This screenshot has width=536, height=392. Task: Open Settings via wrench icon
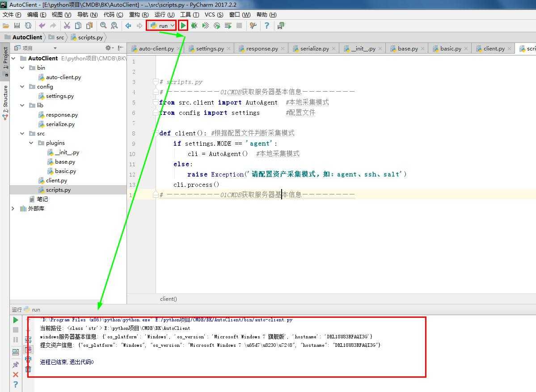click(253, 25)
